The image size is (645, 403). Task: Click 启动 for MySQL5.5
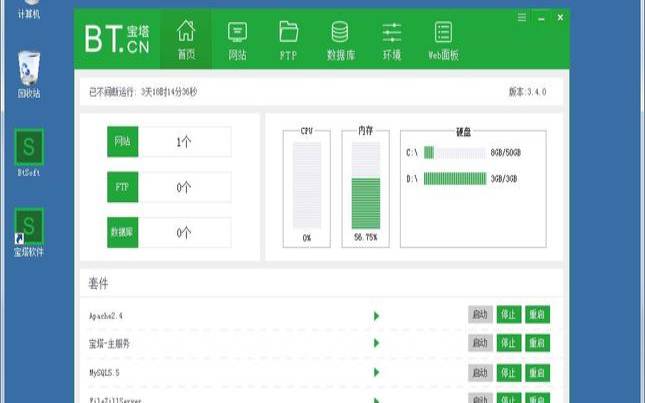point(480,373)
